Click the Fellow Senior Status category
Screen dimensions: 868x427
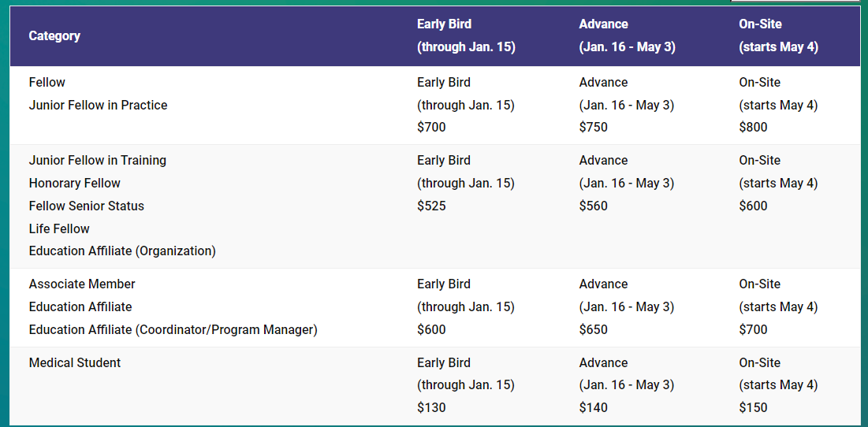coord(87,206)
